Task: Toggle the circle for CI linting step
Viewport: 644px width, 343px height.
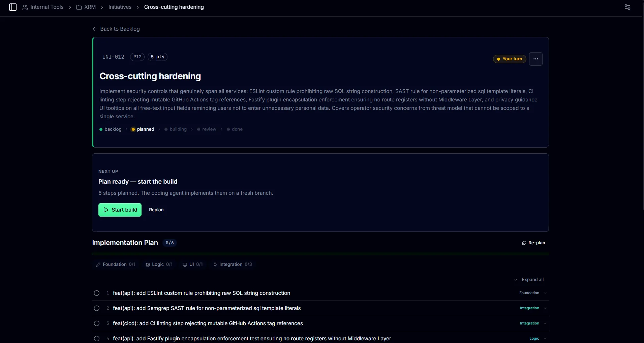Action: (97, 323)
